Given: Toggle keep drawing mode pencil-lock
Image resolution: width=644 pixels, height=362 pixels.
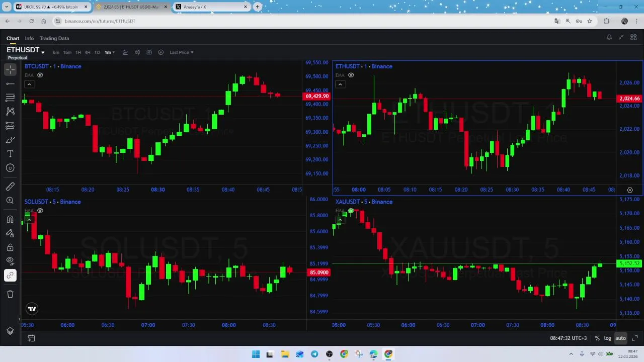Looking at the screenshot, I should pyautogui.click(x=10, y=233).
